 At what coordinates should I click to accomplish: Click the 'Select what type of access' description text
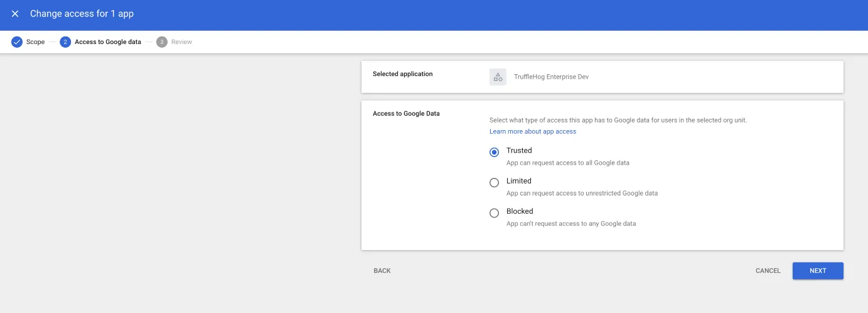pos(618,119)
